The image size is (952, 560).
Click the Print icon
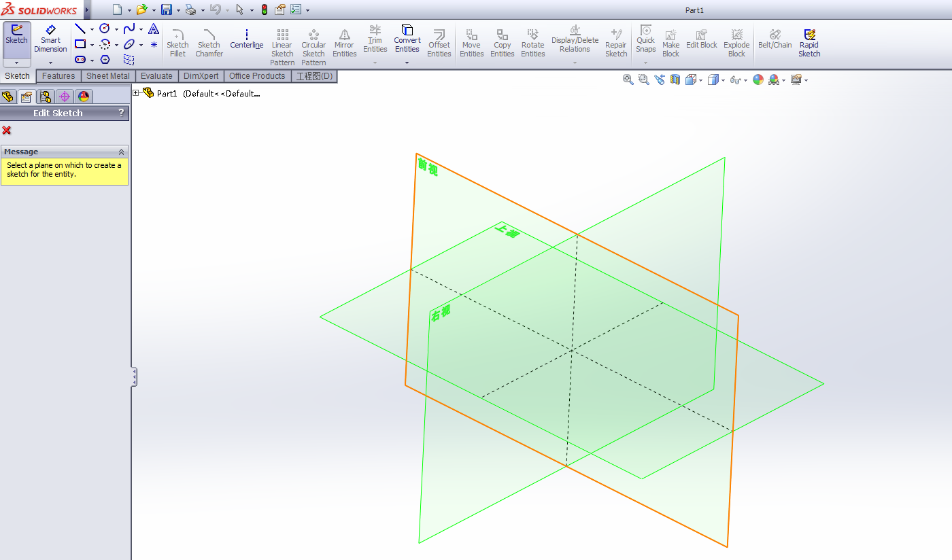[190, 10]
